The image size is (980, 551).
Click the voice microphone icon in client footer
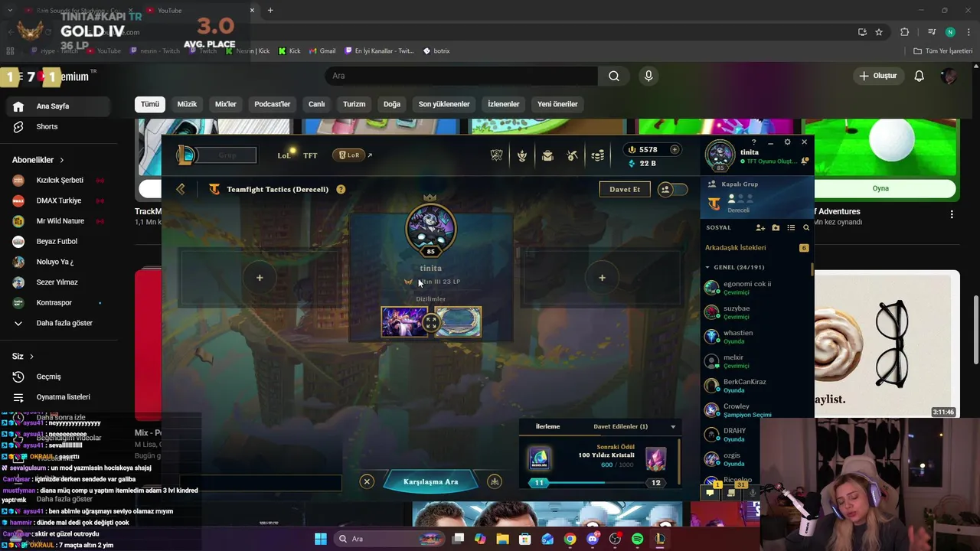coord(753,492)
